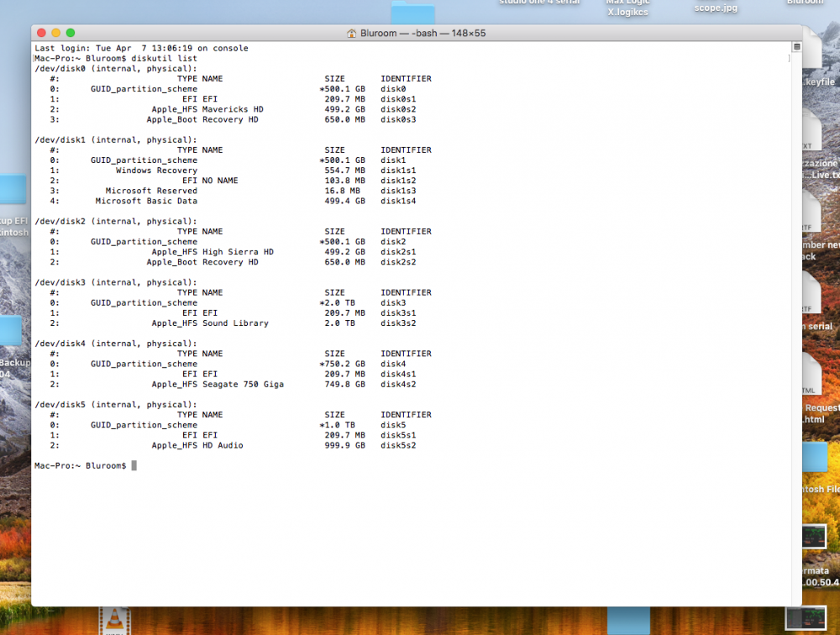Click identifier 'disk1s4'
Screen dimensions: 840x635
tap(398, 201)
